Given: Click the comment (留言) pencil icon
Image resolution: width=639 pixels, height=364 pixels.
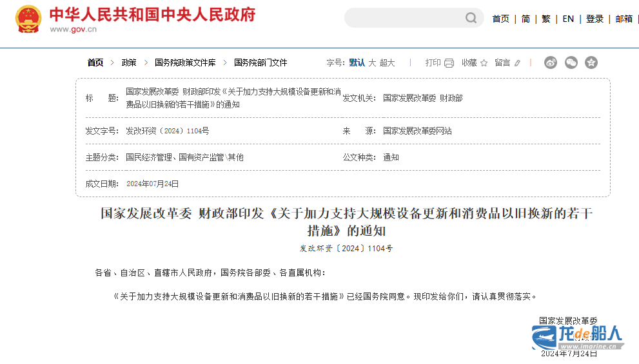Looking at the screenshot, I should tap(517, 63).
